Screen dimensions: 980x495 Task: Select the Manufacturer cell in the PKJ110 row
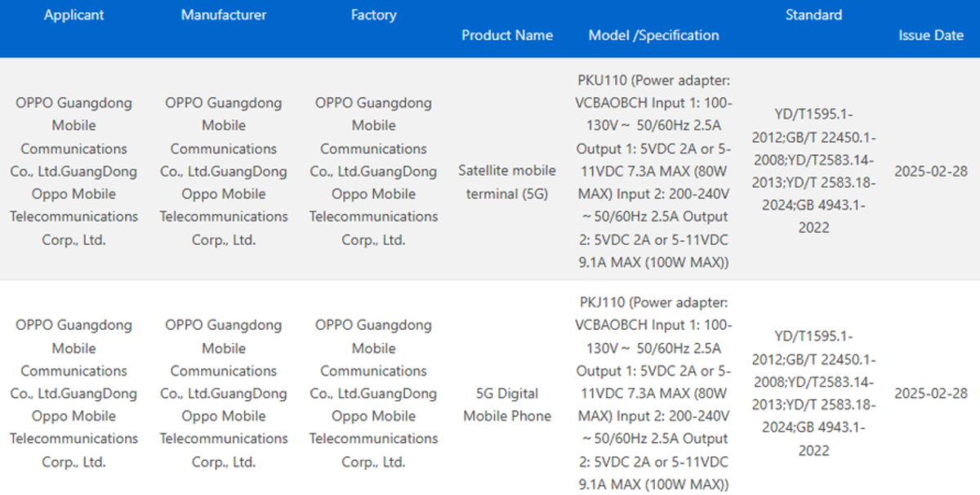tap(224, 394)
